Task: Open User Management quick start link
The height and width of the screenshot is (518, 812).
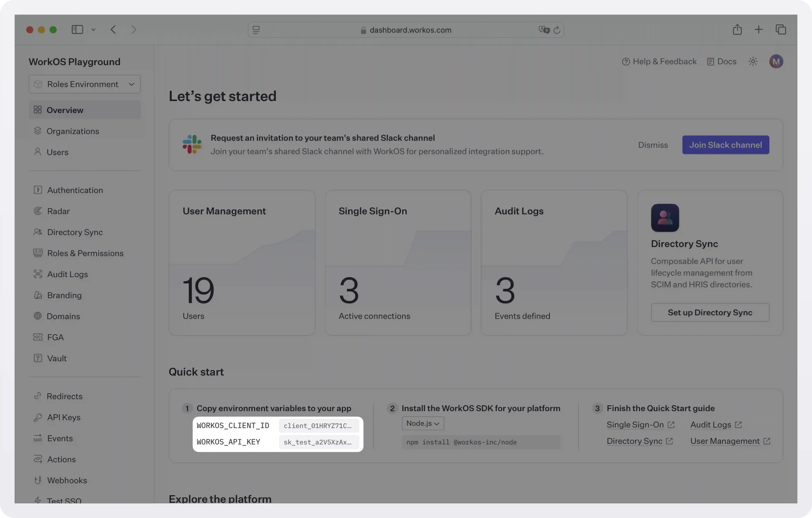Action: (x=730, y=441)
